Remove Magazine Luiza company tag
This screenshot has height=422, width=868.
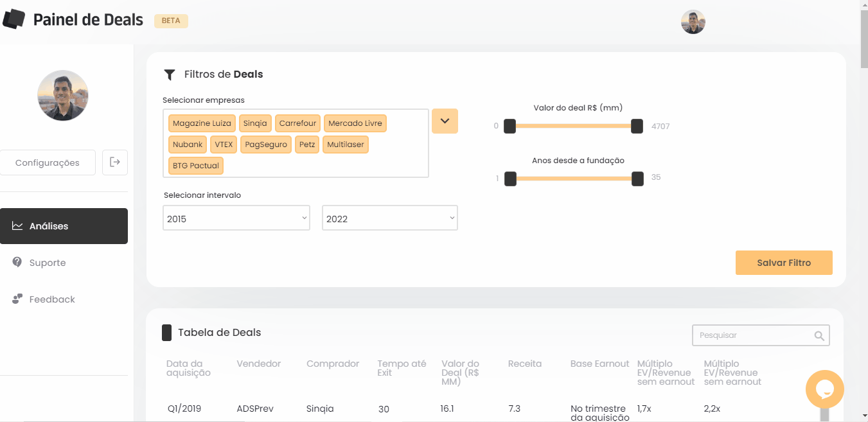tap(202, 123)
